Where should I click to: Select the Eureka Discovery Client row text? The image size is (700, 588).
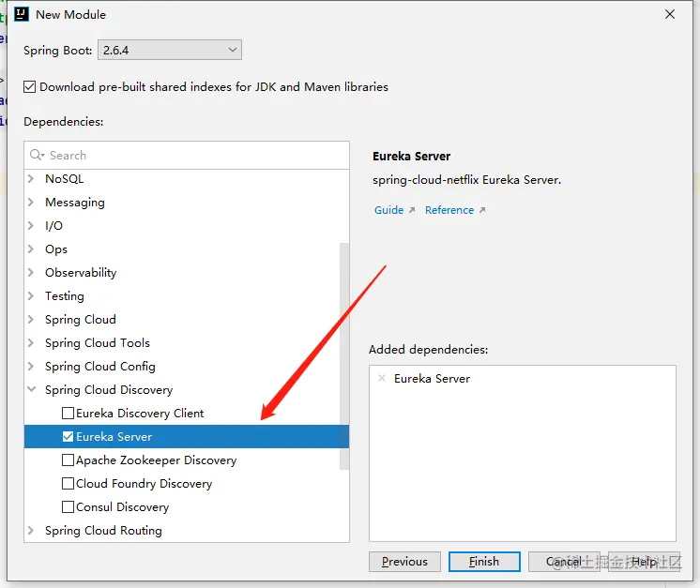(140, 414)
